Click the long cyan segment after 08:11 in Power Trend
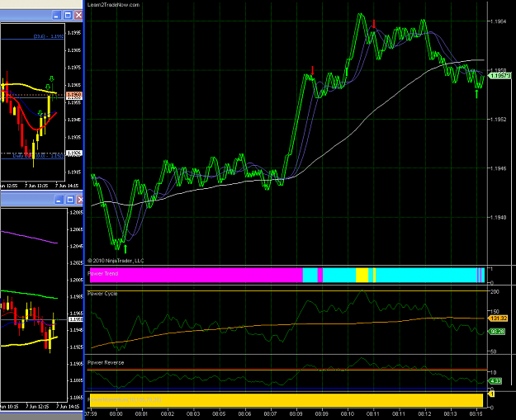516x420 pixels. pyautogui.click(x=427, y=275)
